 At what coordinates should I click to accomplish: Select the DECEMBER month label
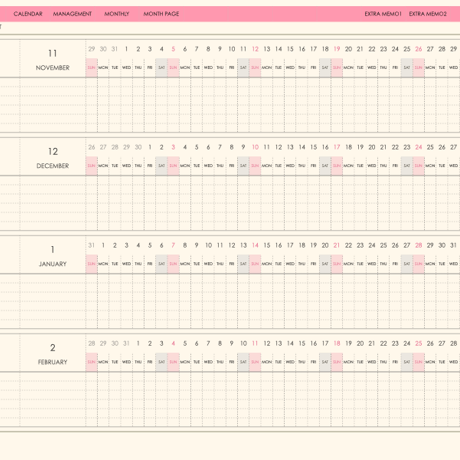pyautogui.click(x=53, y=166)
